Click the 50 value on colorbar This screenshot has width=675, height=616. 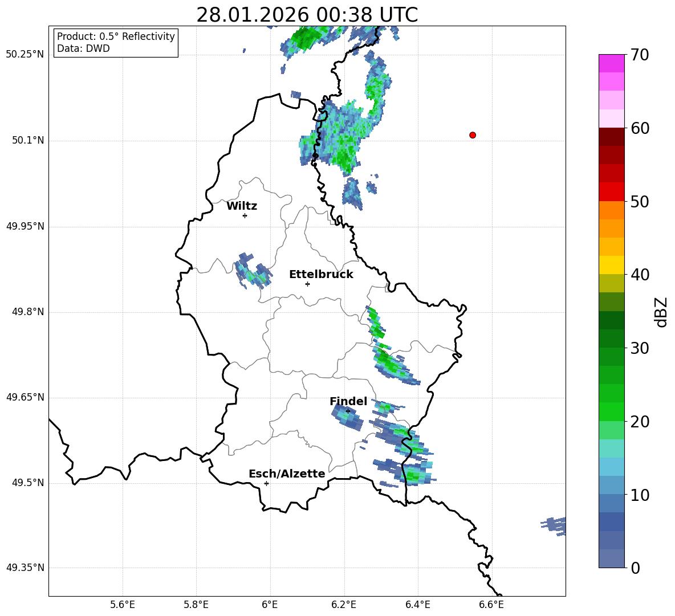point(640,202)
